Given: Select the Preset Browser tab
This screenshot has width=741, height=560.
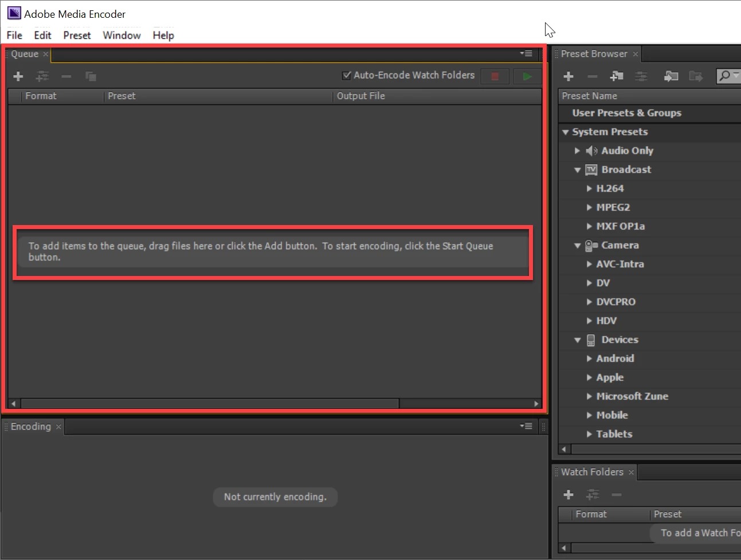Looking at the screenshot, I should (x=594, y=54).
